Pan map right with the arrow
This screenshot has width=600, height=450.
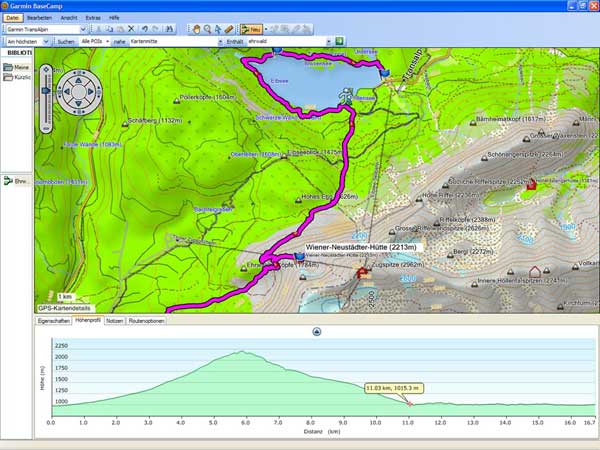91,92
